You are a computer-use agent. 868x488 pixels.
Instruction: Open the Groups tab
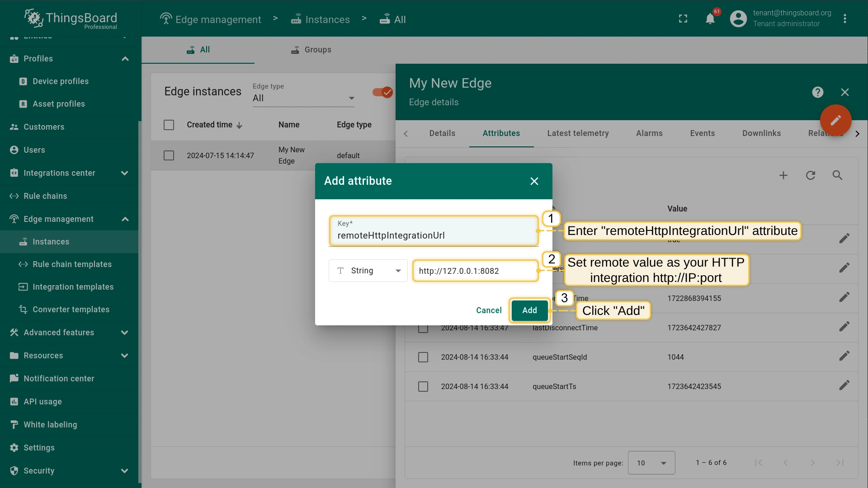(x=311, y=50)
